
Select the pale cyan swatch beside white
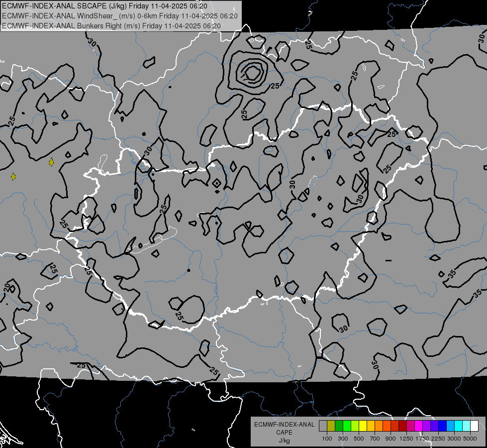(467, 426)
